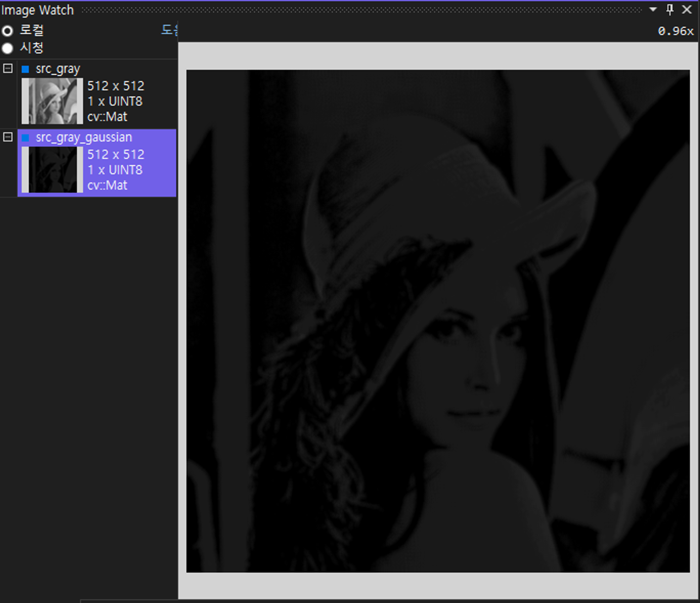Select the src_gray_gaussian thumbnail image

pyautogui.click(x=52, y=170)
